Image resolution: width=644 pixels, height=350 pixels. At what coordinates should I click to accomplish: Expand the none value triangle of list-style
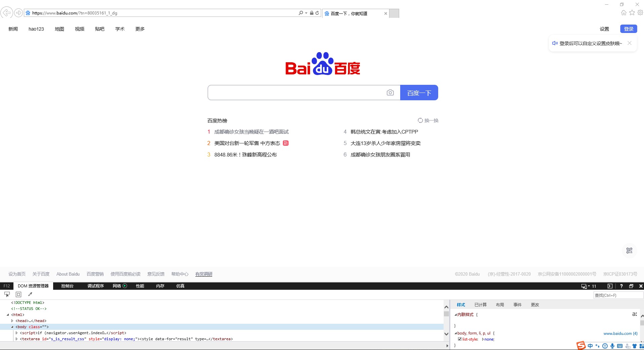click(x=483, y=339)
